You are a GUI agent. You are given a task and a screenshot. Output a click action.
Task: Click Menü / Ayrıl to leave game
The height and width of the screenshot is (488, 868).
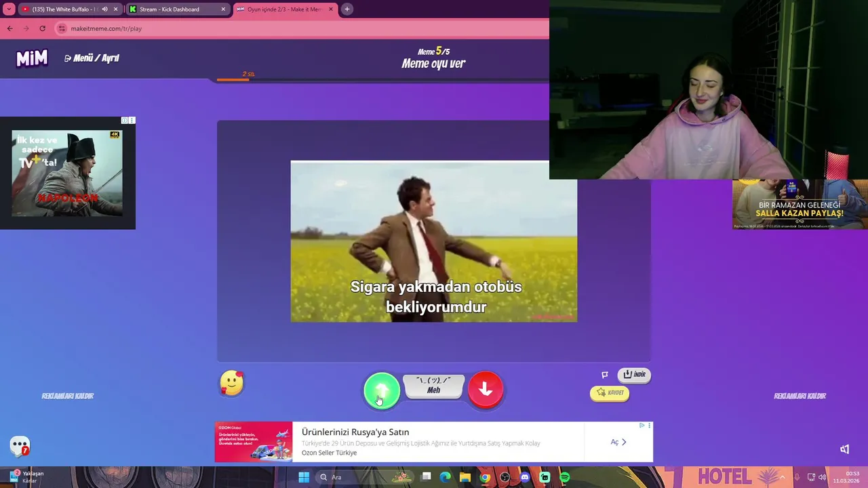point(92,58)
